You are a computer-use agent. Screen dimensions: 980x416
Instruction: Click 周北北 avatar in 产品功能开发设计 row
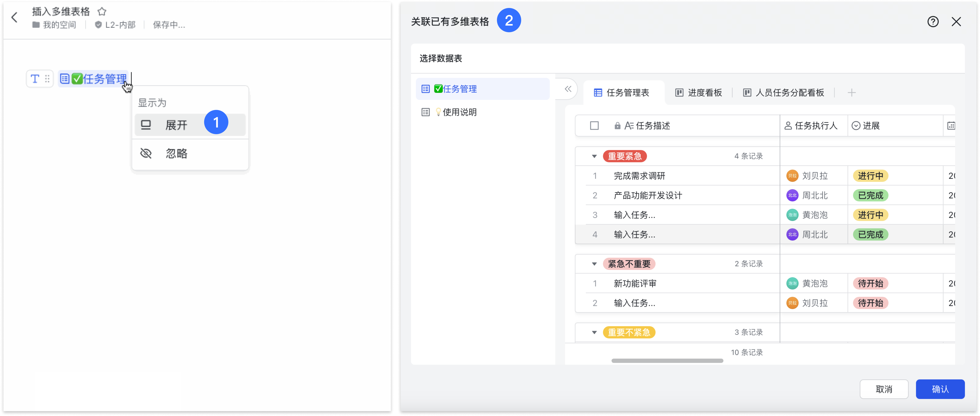[793, 195]
